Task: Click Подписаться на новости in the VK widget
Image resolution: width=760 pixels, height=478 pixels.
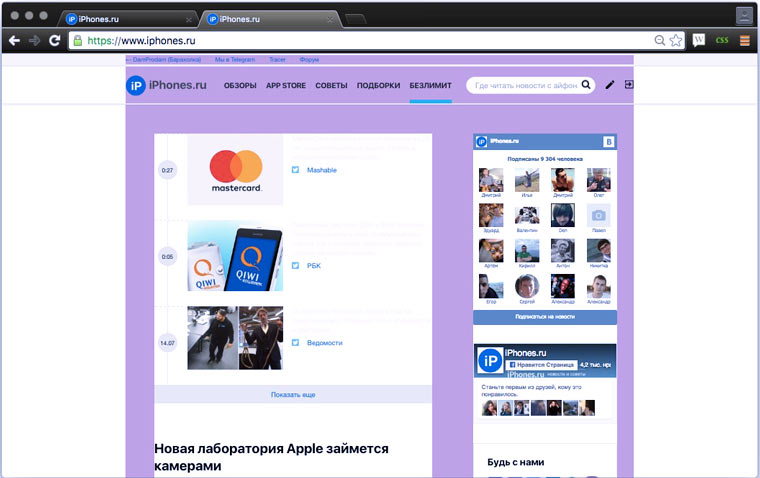Action: pos(545,317)
